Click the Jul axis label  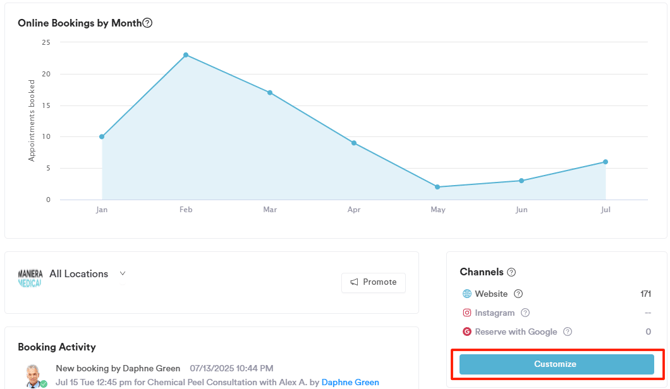click(605, 209)
